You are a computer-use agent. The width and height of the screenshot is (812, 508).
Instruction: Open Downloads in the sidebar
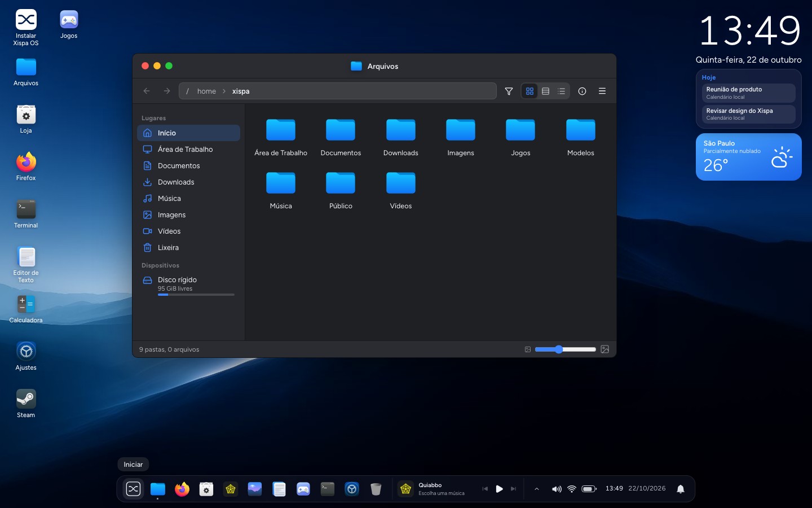[188, 182]
